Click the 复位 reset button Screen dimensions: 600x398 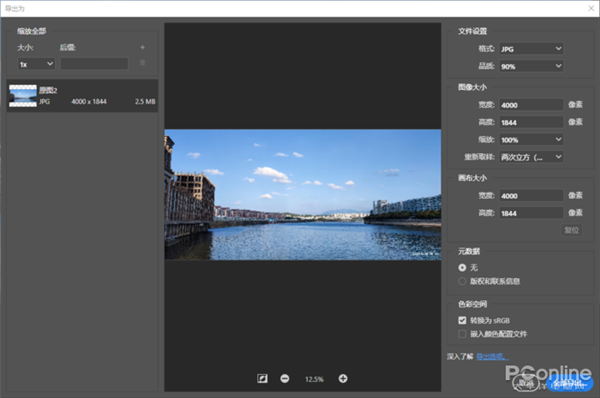click(572, 230)
